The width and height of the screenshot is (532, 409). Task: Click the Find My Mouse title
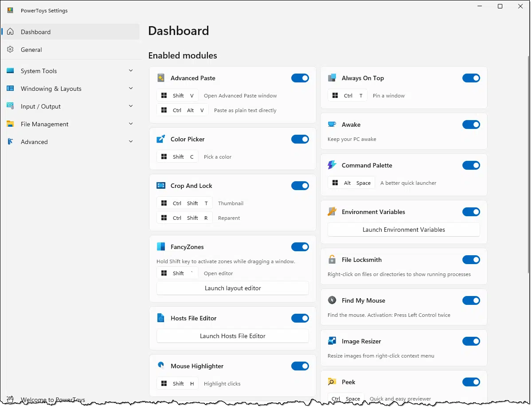click(364, 300)
